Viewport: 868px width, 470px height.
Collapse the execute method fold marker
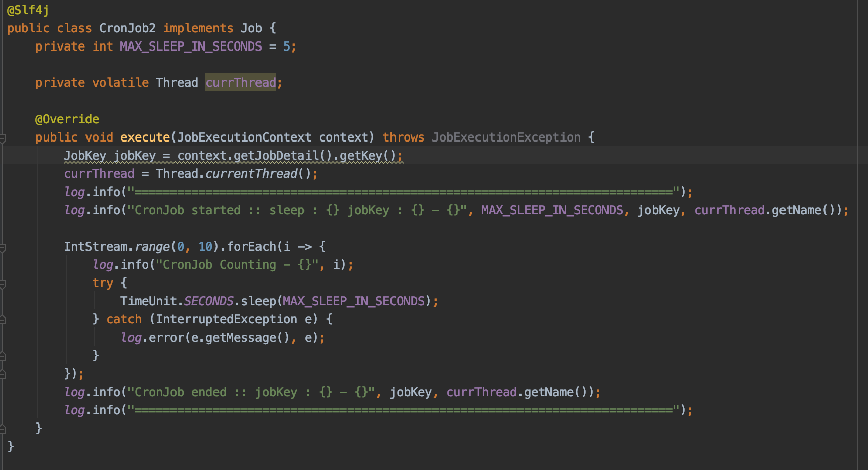tap(3, 137)
